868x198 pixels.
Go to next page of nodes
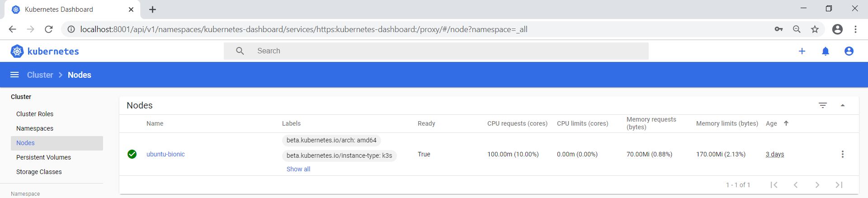click(817, 185)
